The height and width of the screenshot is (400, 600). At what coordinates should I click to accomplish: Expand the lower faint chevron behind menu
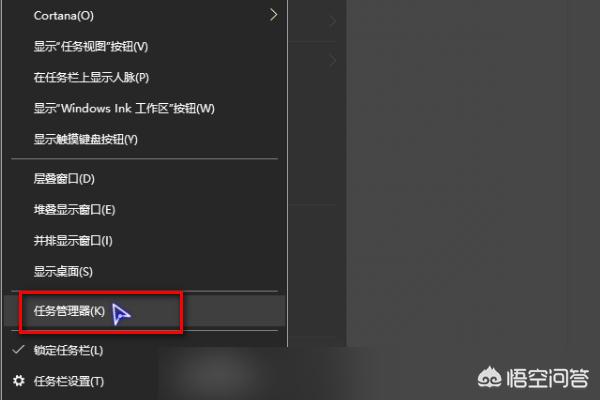[x=332, y=60]
